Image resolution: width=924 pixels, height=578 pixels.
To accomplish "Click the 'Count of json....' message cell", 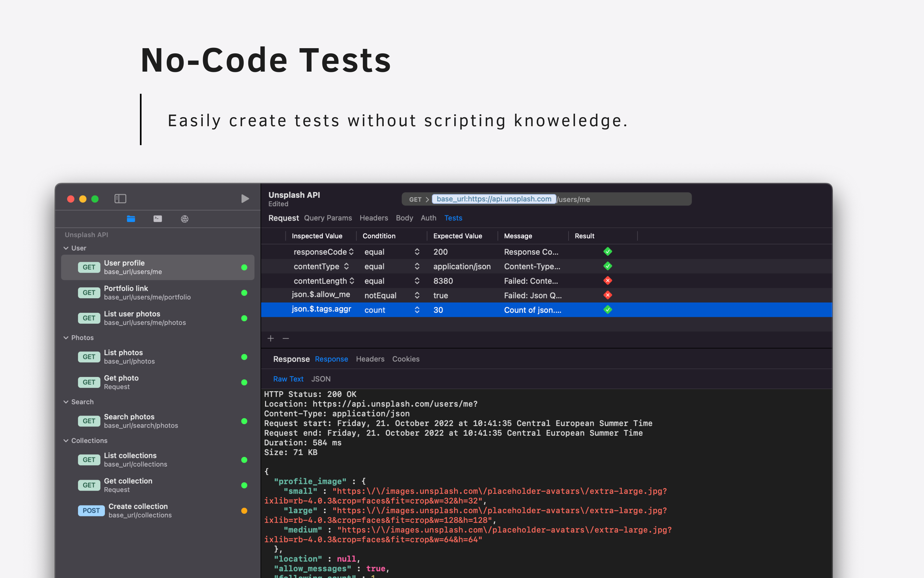I will (x=533, y=310).
